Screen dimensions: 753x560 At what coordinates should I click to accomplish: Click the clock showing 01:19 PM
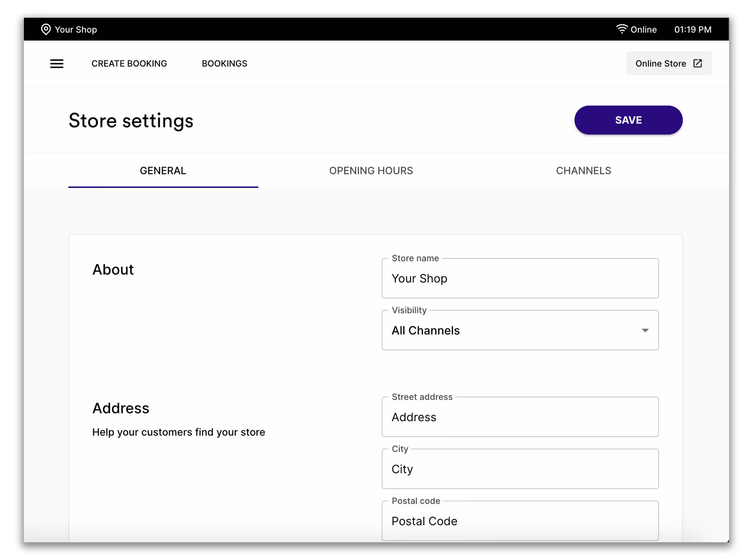point(692,29)
